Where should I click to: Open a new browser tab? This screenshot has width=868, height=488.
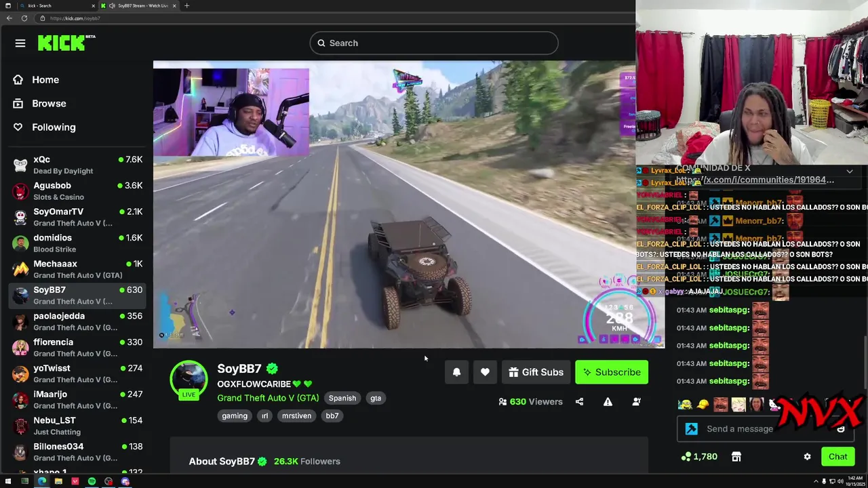(x=186, y=5)
